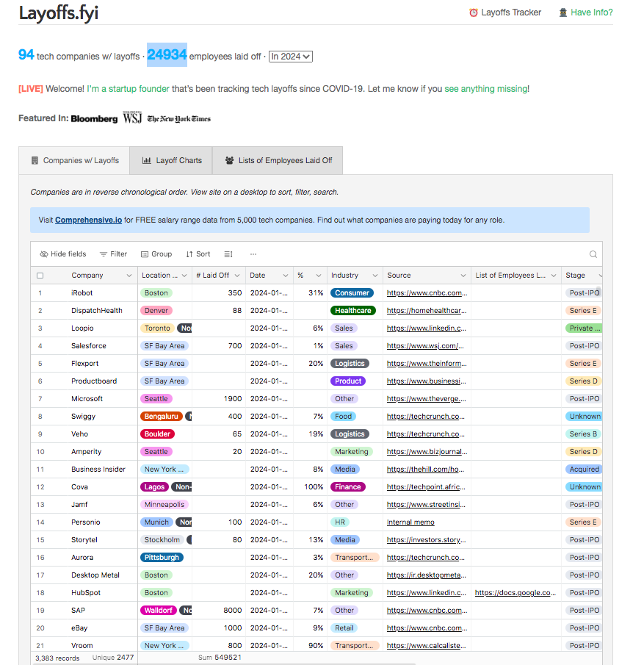Screen dimensions: 644x665
Task: Open Personio's Internal memo source link
Action: (410, 522)
